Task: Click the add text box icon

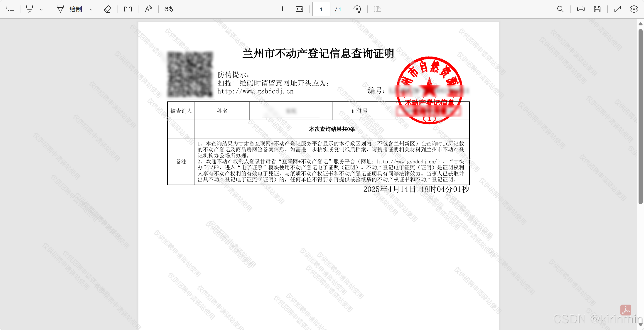Action: click(128, 9)
